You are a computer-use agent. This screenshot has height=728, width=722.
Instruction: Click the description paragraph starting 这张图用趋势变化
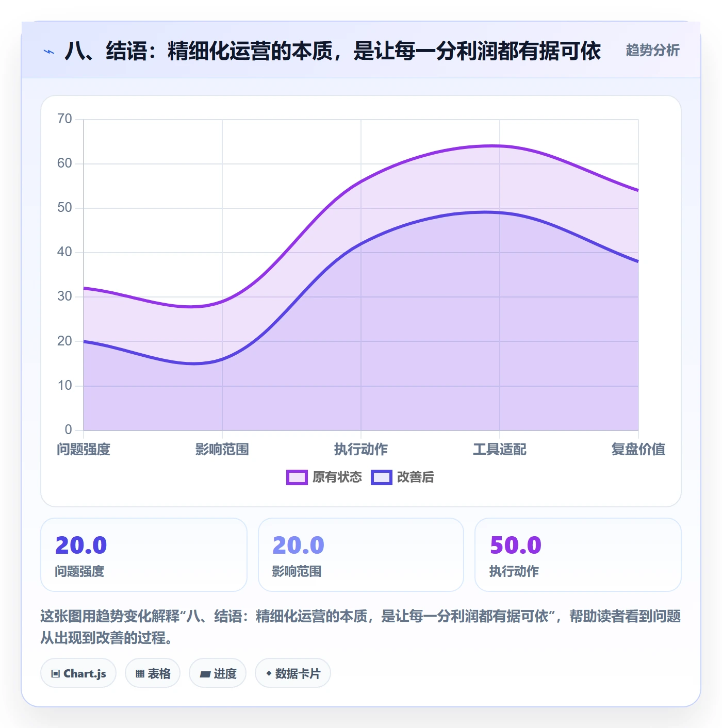point(360,627)
